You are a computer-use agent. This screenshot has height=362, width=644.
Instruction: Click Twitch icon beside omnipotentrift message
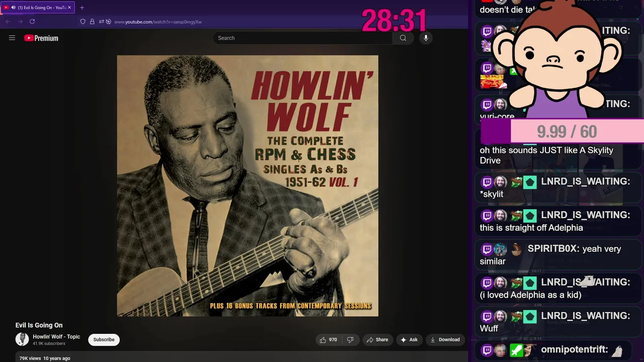(x=487, y=350)
